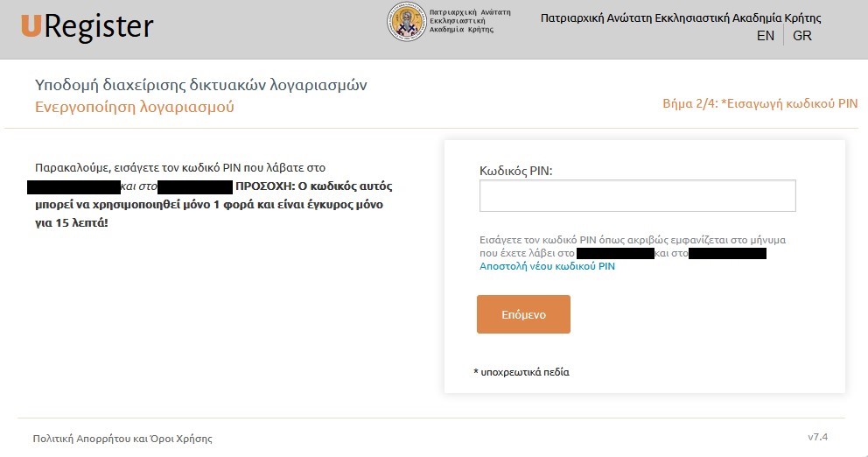This screenshot has height=457, width=868.
Task: Click the Υποδομή διαχείρισης δικτυακών λογαριασμών heading
Action: (201, 85)
